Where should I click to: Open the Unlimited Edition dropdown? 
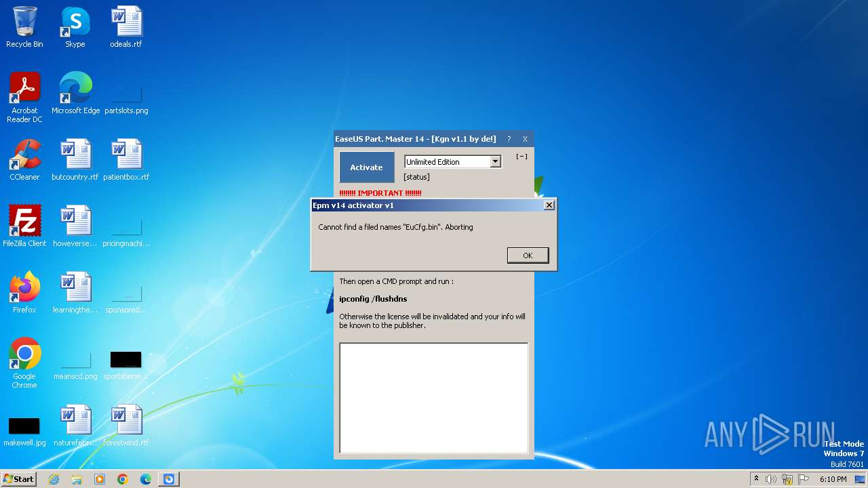pyautogui.click(x=495, y=162)
